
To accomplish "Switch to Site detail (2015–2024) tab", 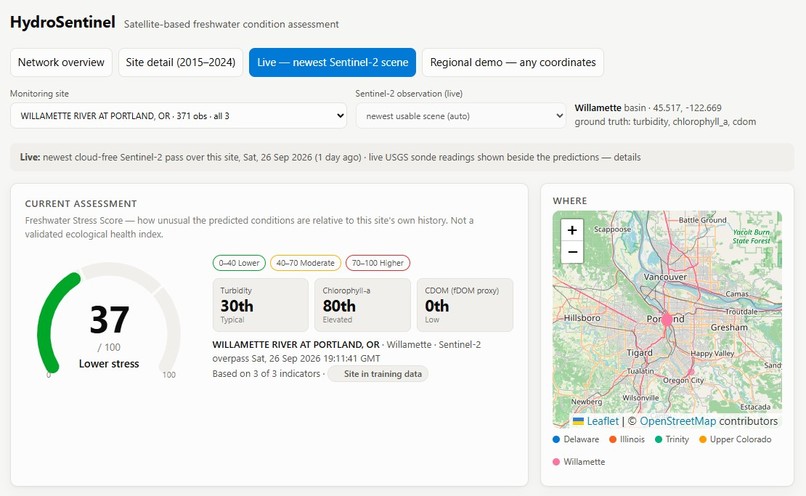I will tap(180, 63).
